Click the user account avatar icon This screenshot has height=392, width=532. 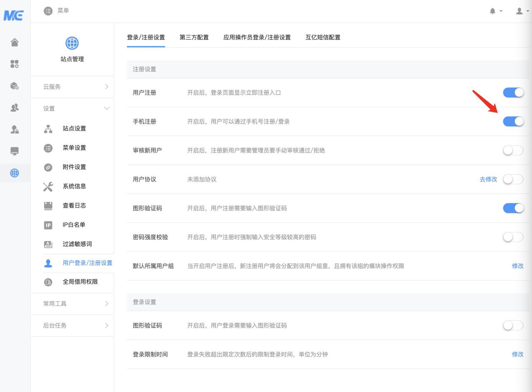[x=519, y=11]
